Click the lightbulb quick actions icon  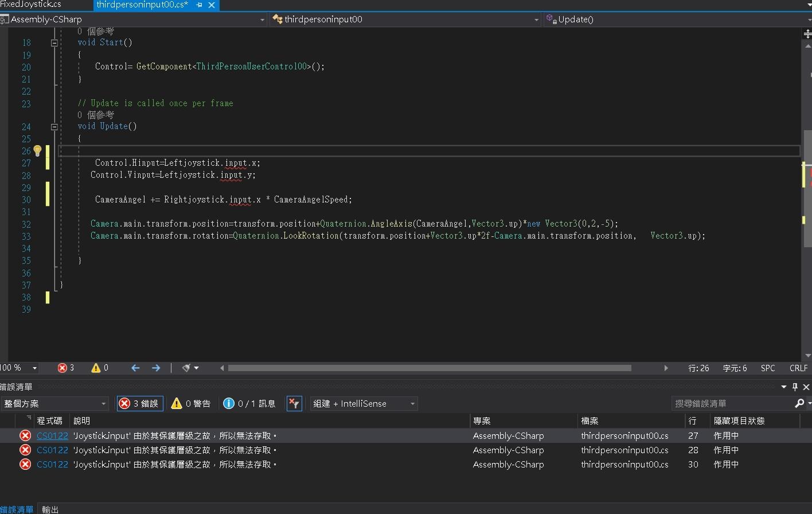(x=37, y=151)
